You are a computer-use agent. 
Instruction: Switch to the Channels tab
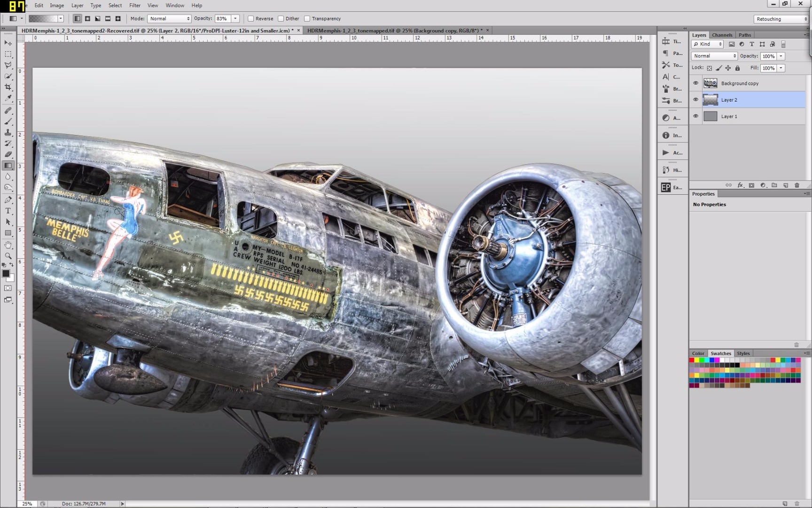pos(722,35)
